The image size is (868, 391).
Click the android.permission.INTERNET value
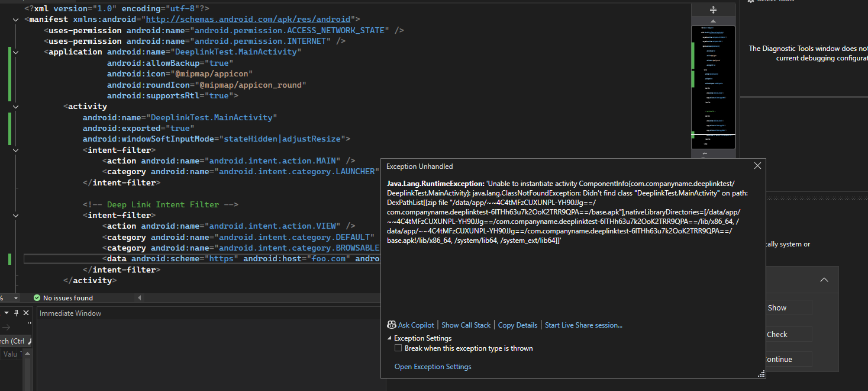pyautogui.click(x=261, y=41)
